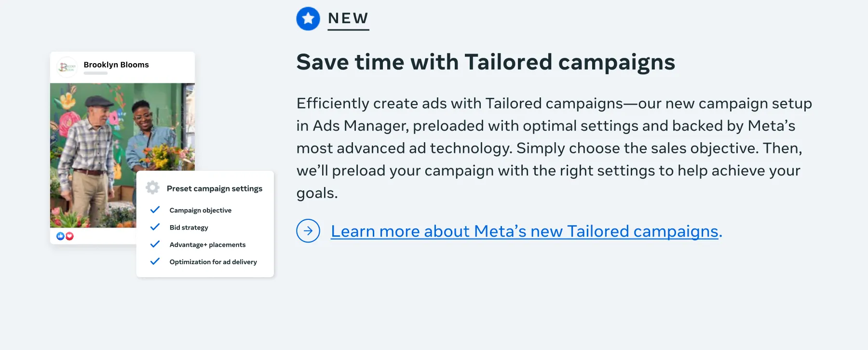Screen dimensions: 868x350
Task: Open the Learn more about Tailored campaigns link
Action: (525, 231)
